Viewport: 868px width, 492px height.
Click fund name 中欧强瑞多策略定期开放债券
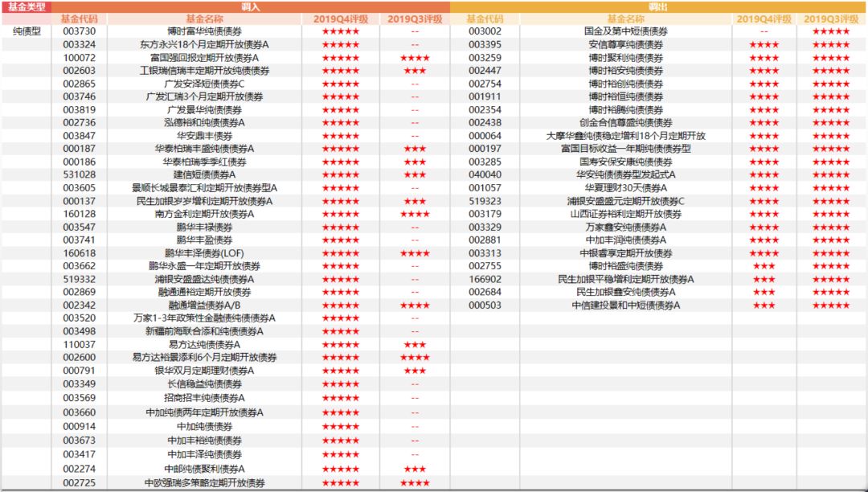tap(205, 483)
